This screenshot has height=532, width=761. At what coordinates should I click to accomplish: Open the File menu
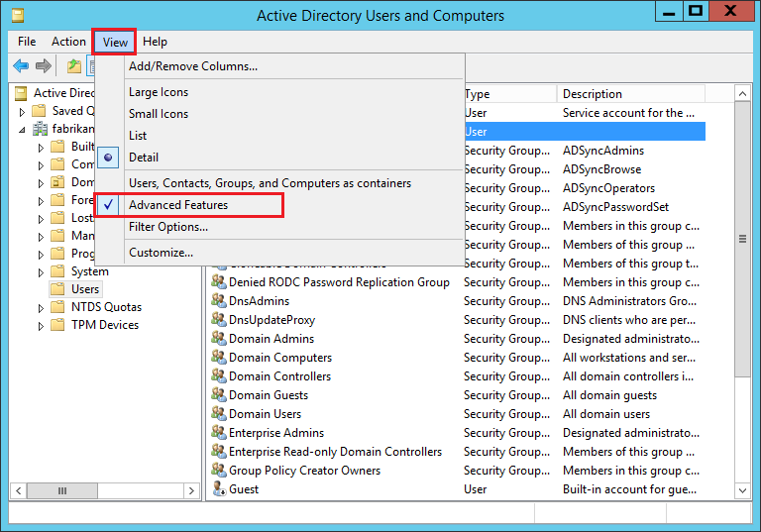point(27,42)
